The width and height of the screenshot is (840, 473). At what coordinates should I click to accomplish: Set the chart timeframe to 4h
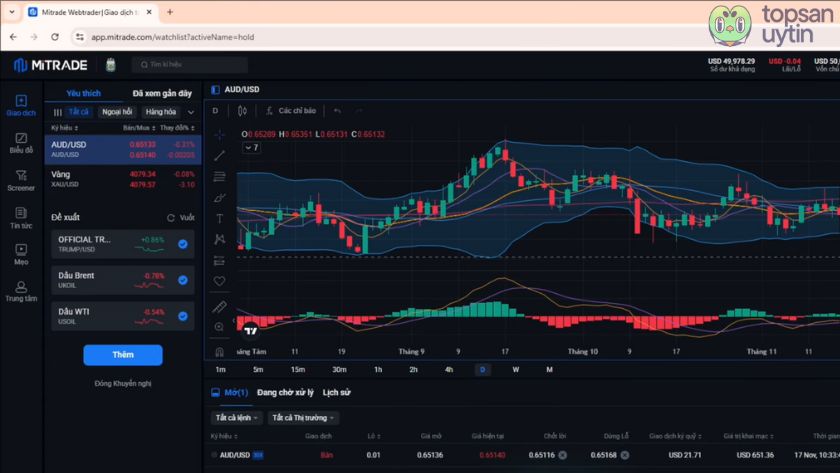[449, 370]
